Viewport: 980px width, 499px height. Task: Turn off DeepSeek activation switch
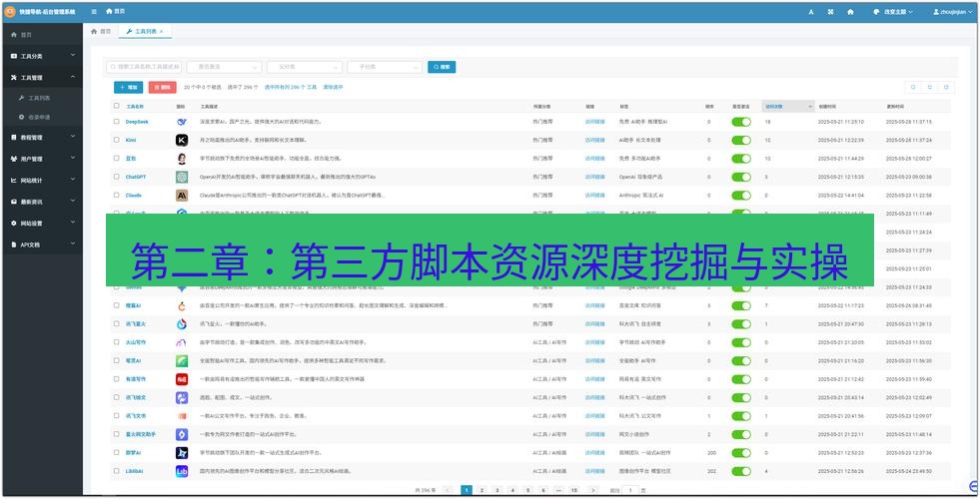point(741,122)
